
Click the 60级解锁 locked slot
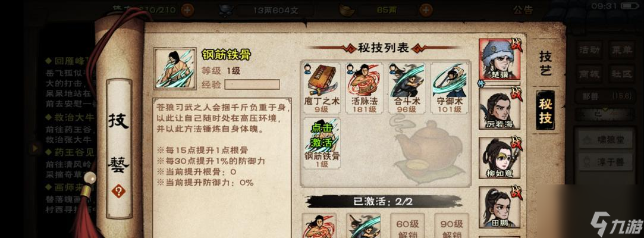pyautogui.click(x=407, y=226)
